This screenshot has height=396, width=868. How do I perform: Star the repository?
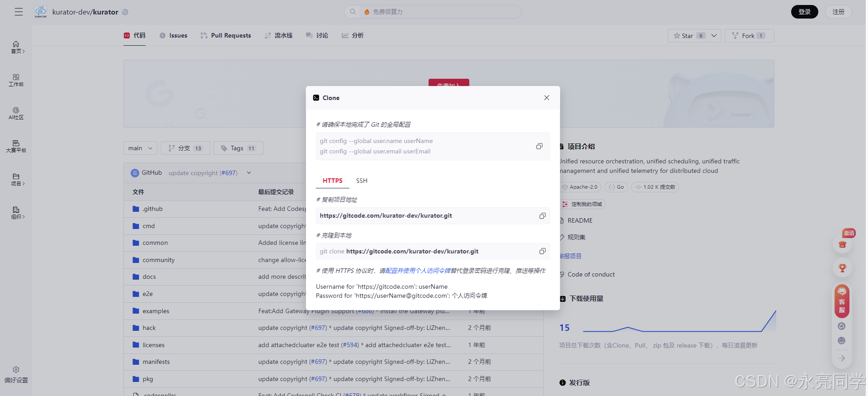coord(689,36)
